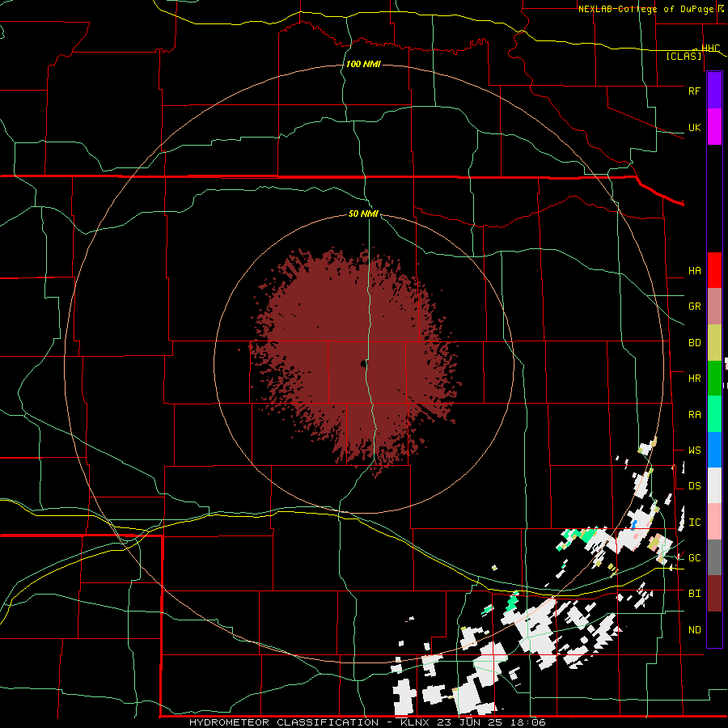728x728 pixels.
Task: Click the blue WS color swatch
Action: pyautogui.click(x=714, y=450)
